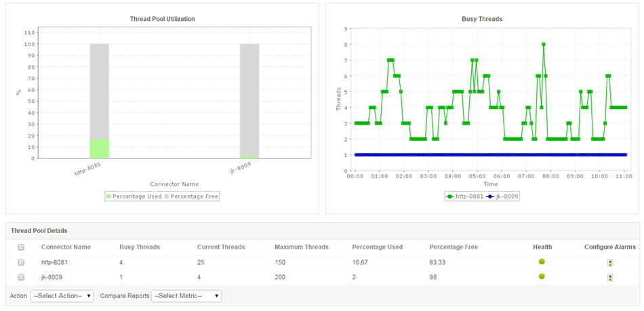Click the green health icon for http-8081
The height and width of the screenshot is (311, 644).
(x=542, y=262)
